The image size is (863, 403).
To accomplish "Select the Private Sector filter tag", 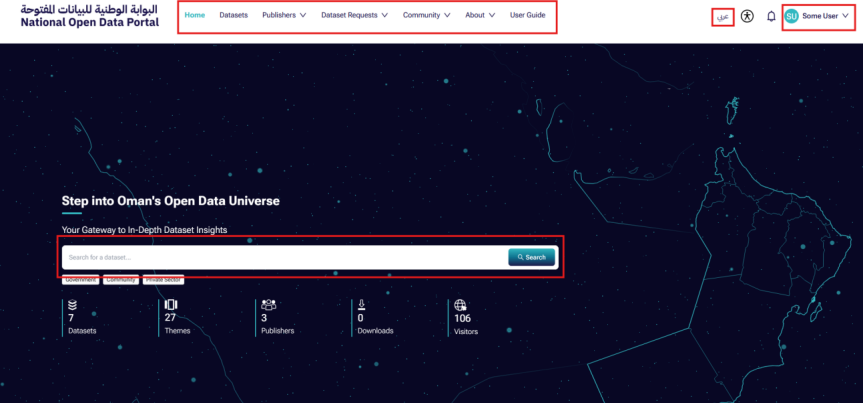I will [x=163, y=280].
